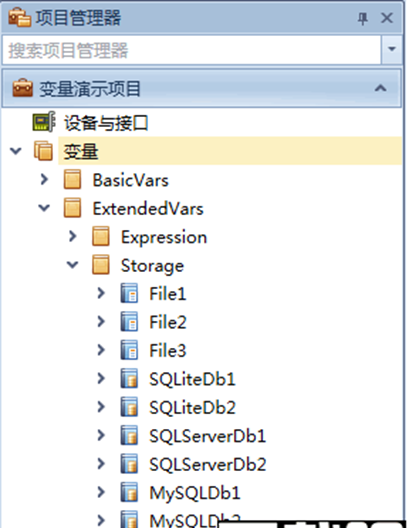The height and width of the screenshot is (528, 409).
Task: Click the 搜索项目管理器 search field
Action: click(192, 50)
